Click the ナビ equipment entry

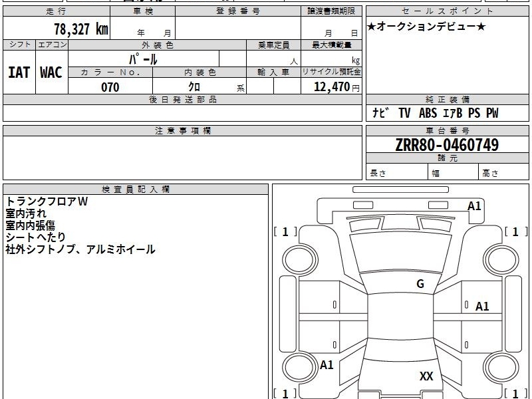click(380, 112)
